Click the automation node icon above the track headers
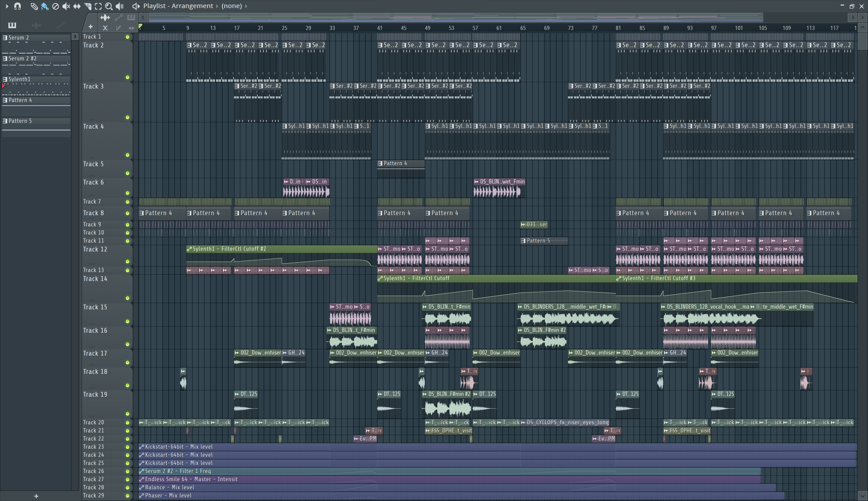Screen dimensions: 868x501 click(x=118, y=17)
